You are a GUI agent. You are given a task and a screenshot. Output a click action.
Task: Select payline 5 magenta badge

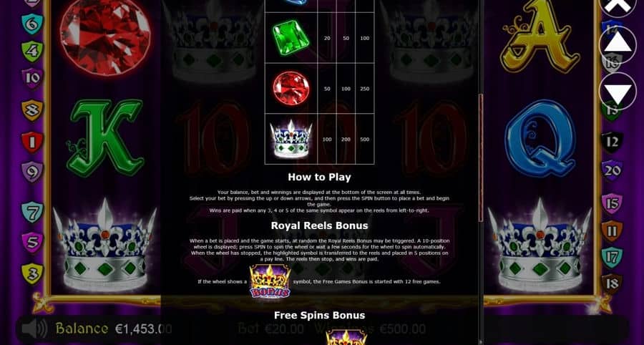pyautogui.click(x=32, y=243)
